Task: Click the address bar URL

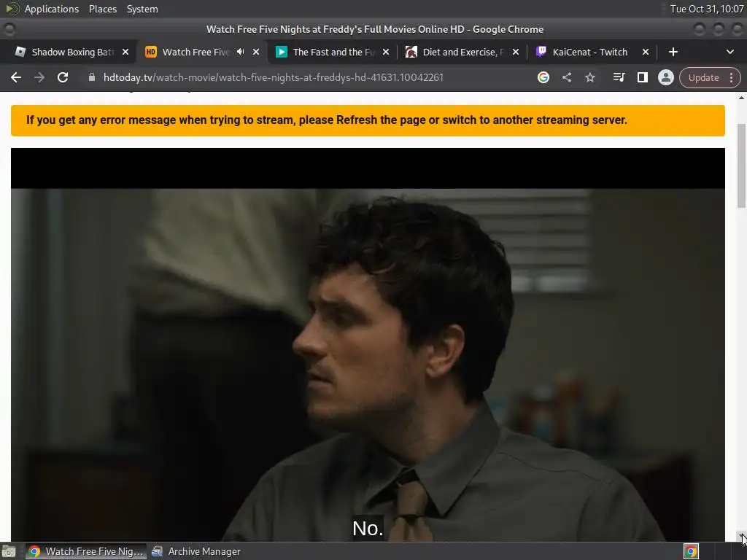Action: click(x=274, y=77)
